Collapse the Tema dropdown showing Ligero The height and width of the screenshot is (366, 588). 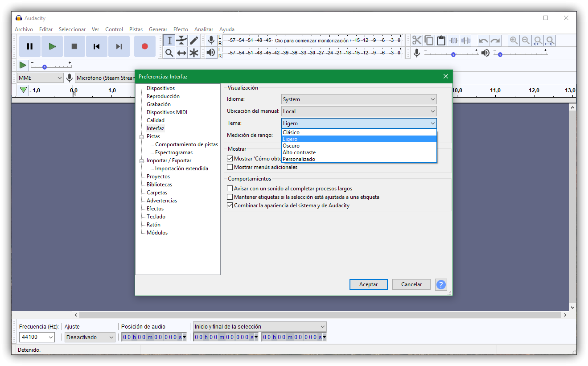tap(359, 123)
